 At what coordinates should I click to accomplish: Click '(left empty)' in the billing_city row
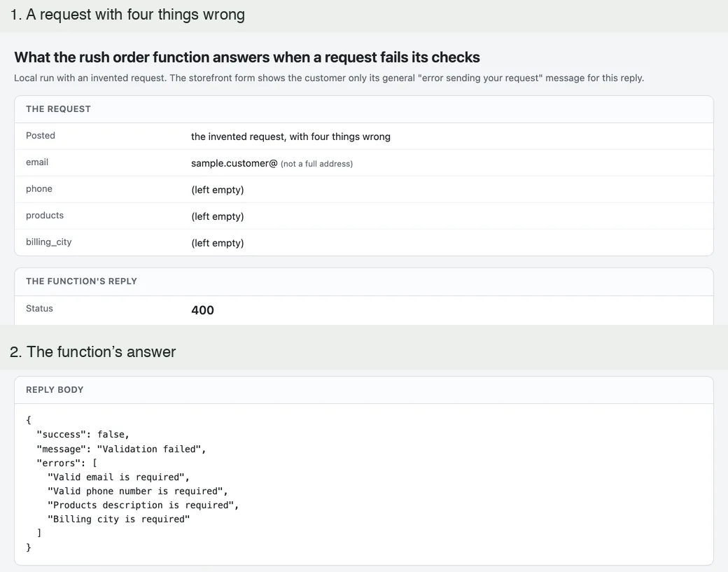pyautogui.click(x=218, y=243)
